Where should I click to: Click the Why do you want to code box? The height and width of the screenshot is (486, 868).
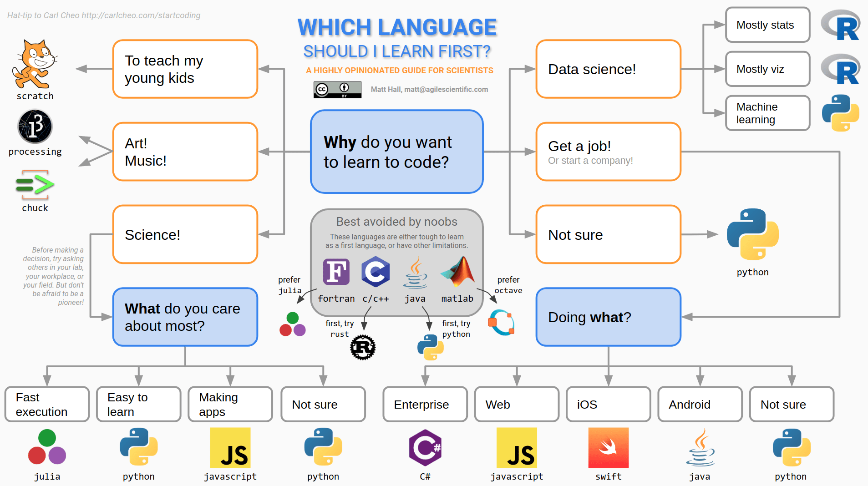396,152
